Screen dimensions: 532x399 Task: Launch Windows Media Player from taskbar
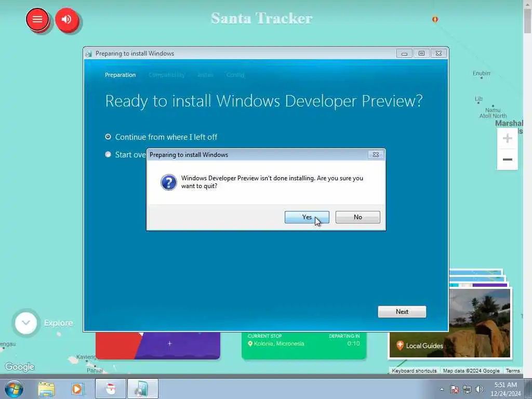(x=77, y=389)
